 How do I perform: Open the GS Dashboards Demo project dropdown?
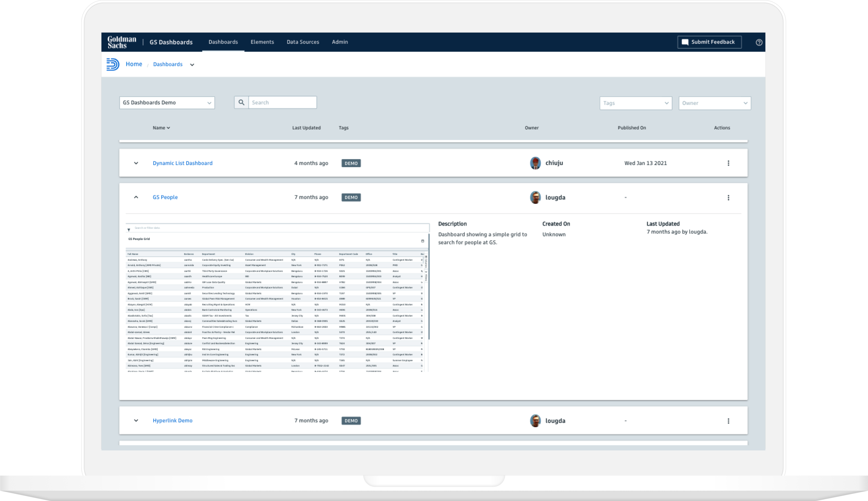167,102
